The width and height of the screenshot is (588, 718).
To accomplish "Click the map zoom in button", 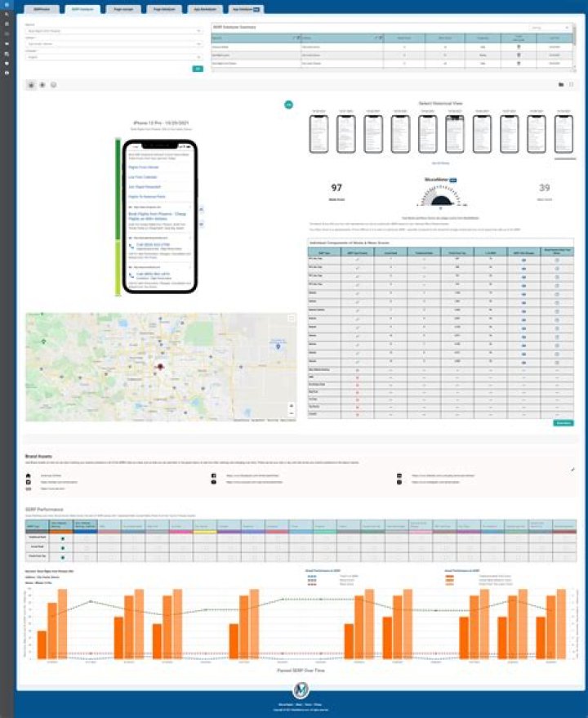I will point(292,405).
